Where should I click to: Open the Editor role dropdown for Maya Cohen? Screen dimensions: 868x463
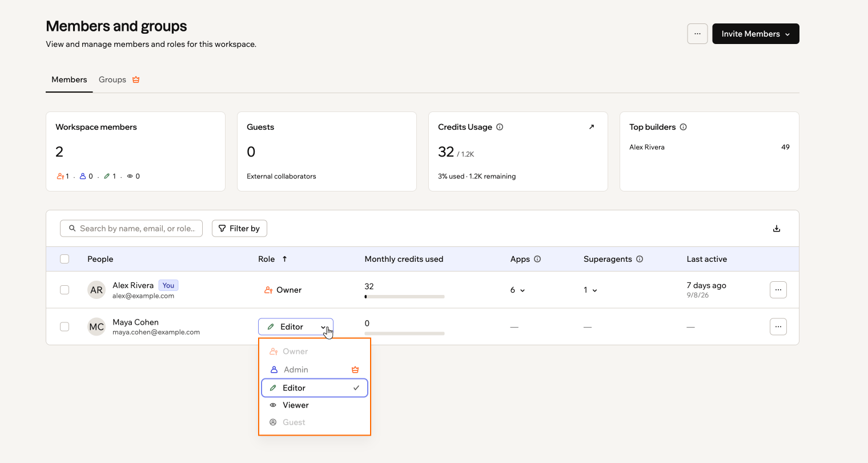[296, 327]
